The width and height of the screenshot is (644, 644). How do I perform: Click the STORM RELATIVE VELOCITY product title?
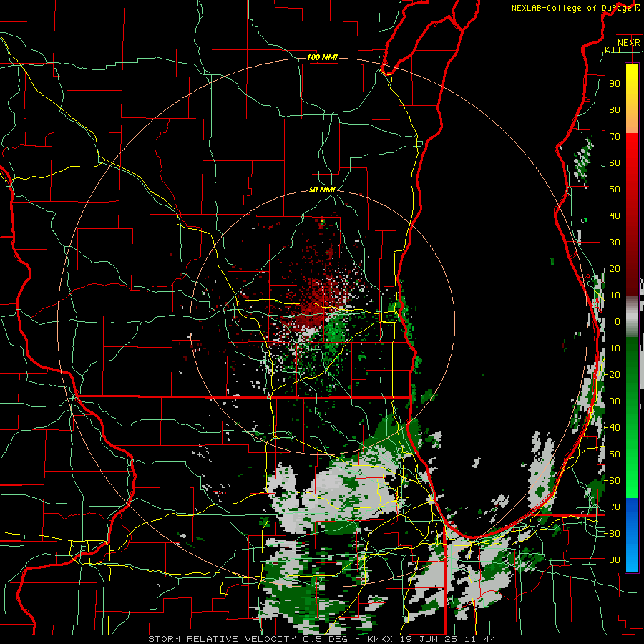pos(222,639)
